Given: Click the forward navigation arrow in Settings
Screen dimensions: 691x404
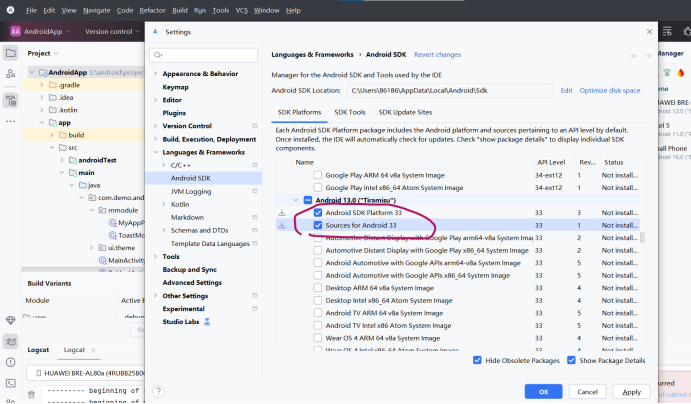Looking at the screenshot, I should pyautogui.click(x=648, y=56).
